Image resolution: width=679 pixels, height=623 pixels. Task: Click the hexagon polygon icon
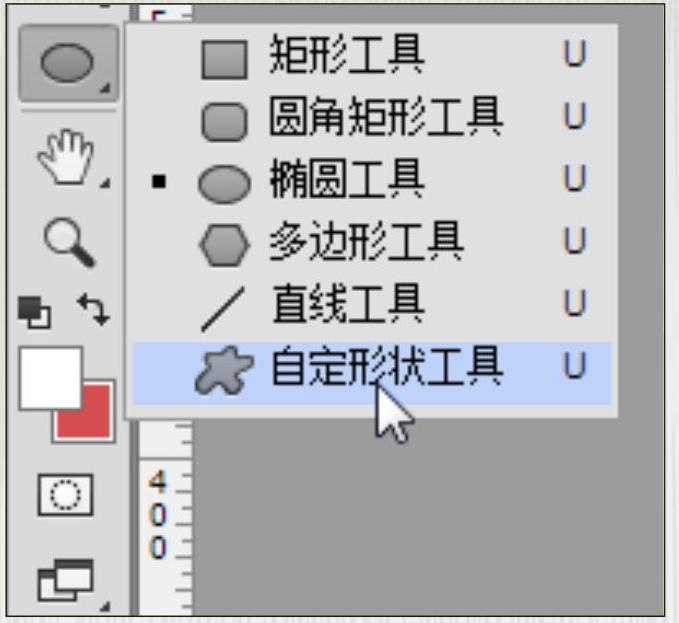(224, 245)
